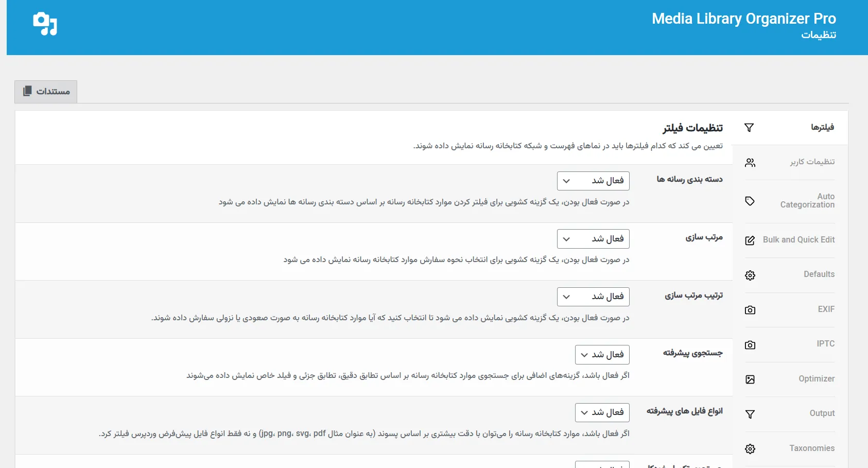Click the جستجوی پیشرفته field label
Viewport: 868px width, 468px height.
click(x=692, y=353)
